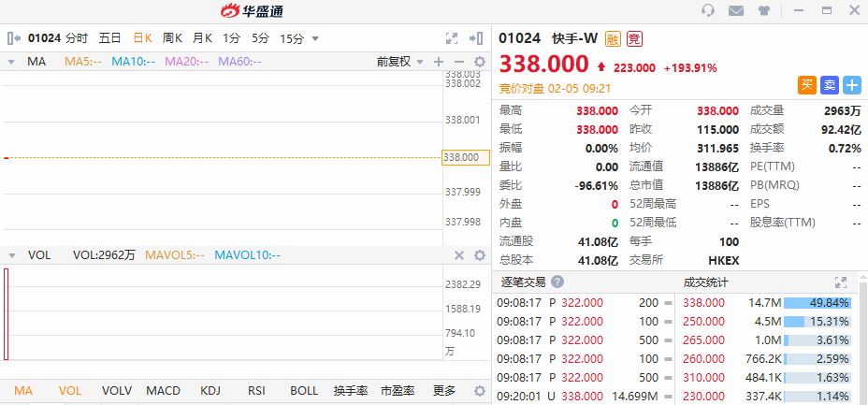Open 更多 more indicators
Image resolution: width=868 pixels, height=405 pixels.
(444, 391)
